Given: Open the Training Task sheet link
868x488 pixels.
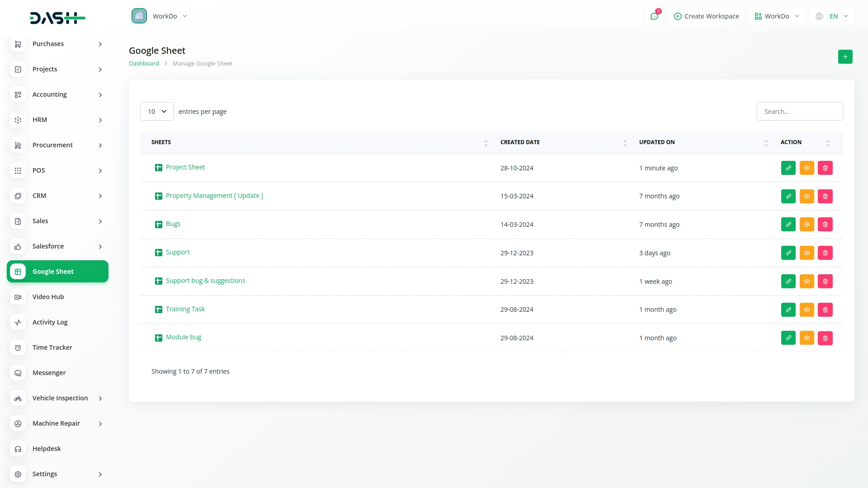Looking at the screenshot, I should click(185, 309).
